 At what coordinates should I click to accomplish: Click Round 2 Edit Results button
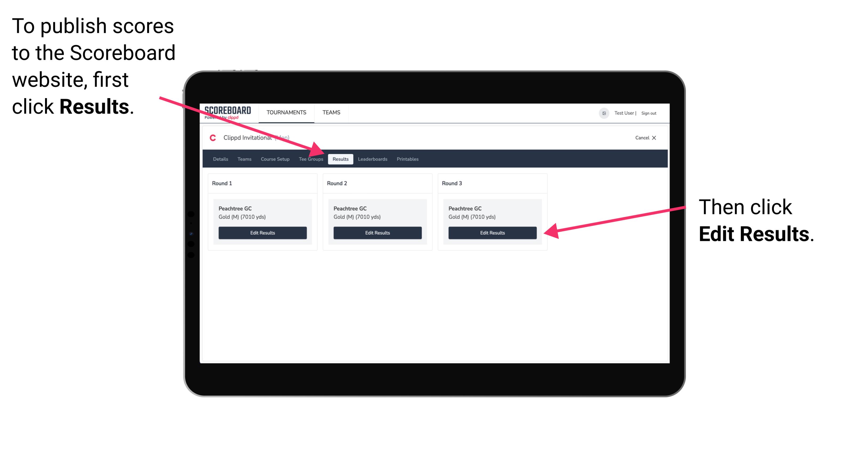[x=378, y=233]
